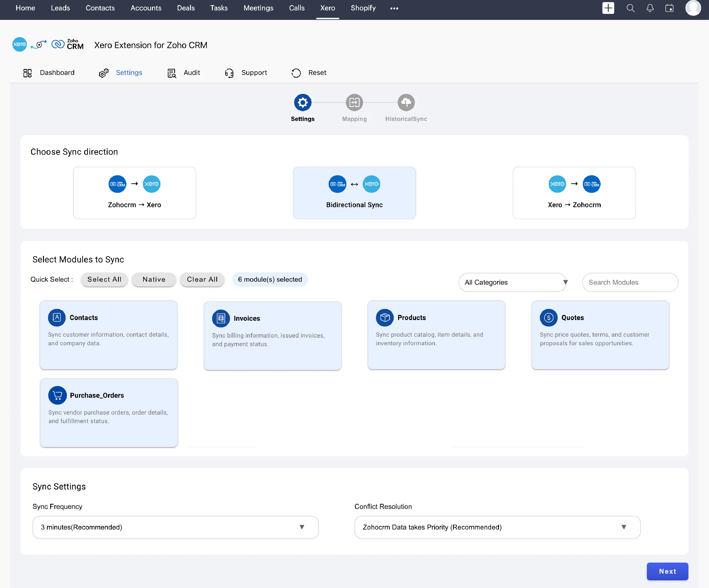Click the more modules ellipsis icon
This screenshot has width=709, height=588.
[394, 8]
